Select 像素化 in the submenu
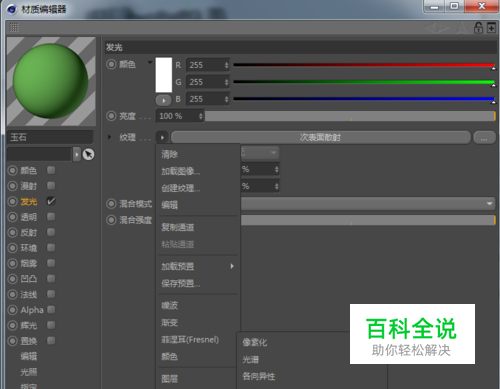 click(255, 342)
